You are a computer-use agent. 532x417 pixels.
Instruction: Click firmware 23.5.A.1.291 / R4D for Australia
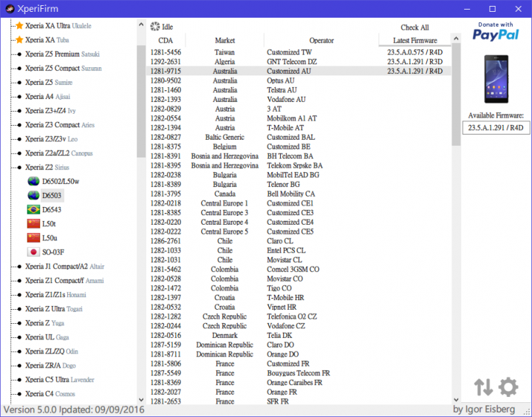[x=415, y=71]
